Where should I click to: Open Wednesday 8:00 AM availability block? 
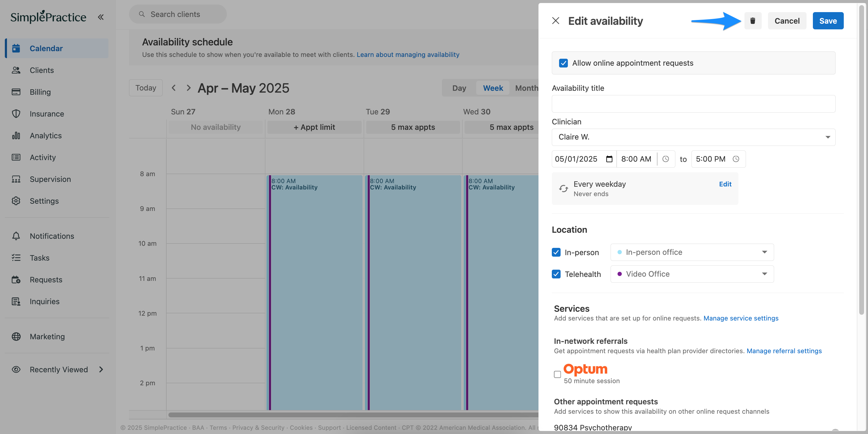[x=502, y=292]
